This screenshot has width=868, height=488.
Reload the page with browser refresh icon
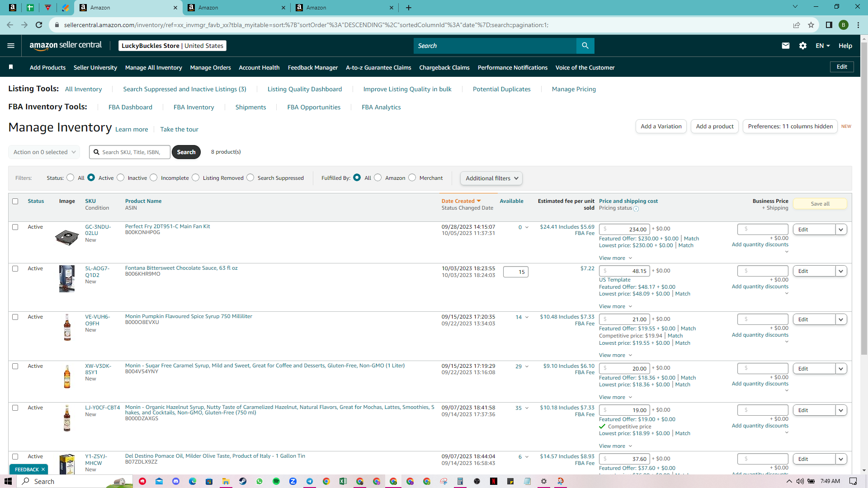39,25
